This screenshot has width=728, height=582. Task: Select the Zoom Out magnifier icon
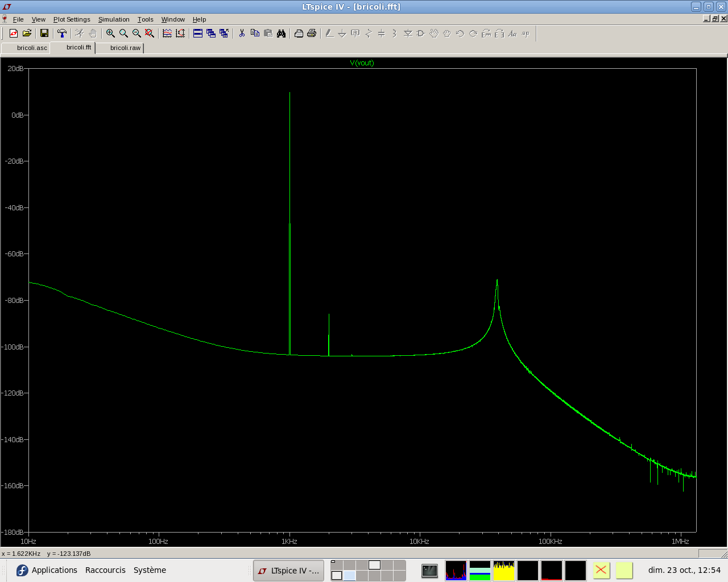pyautogui.click(x=136, y=34)
